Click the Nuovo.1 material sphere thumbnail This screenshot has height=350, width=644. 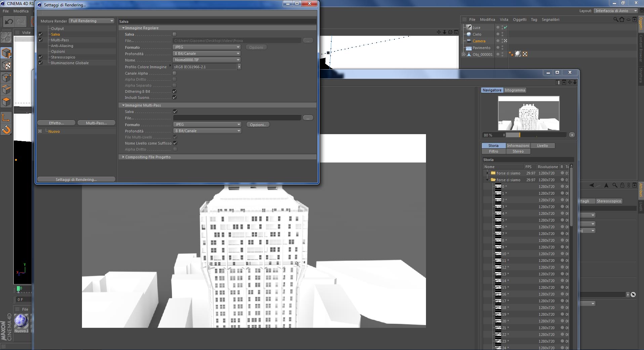[21, 321]
